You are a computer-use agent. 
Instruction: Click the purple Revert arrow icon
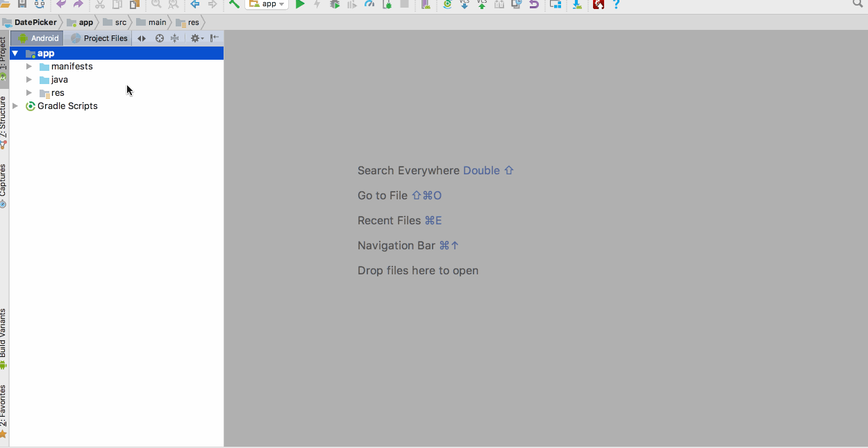click(534, 4)
